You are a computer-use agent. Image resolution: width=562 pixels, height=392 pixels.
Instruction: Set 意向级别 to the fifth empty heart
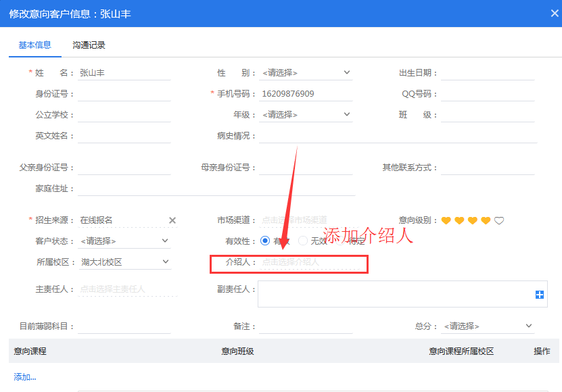[499, 220]
